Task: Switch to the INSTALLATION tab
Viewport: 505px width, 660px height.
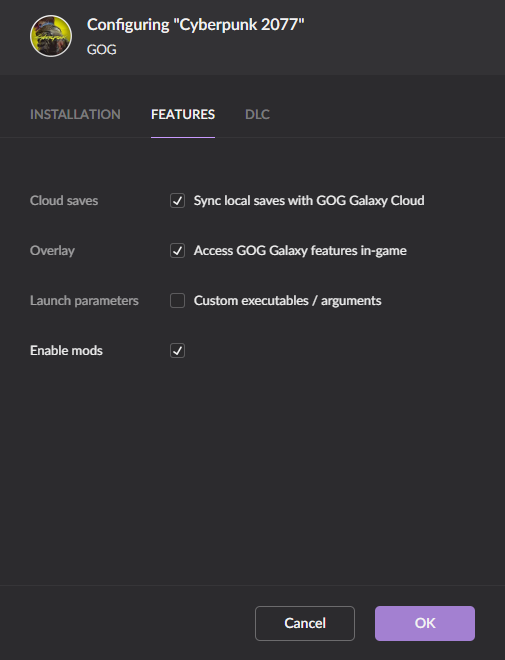Action: [75, 114]
